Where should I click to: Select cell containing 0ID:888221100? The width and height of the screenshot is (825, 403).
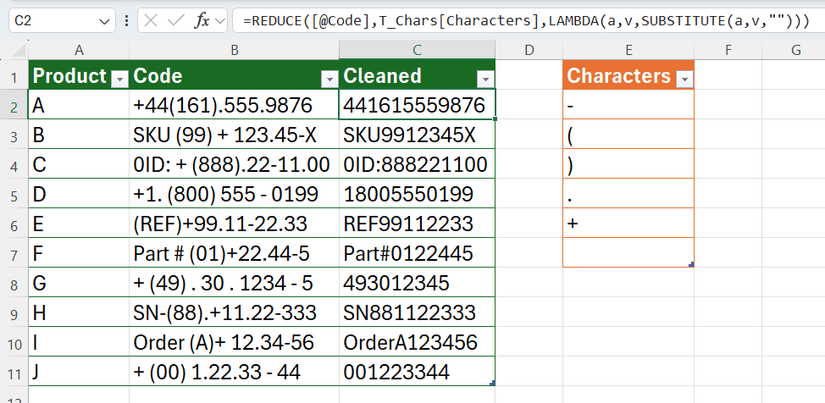(x=417, y=164)
